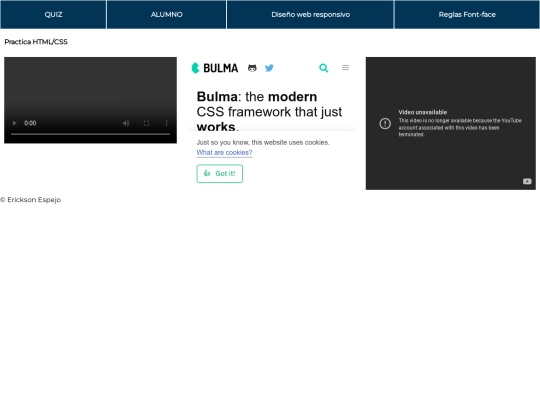Click the video unavailable warning icon
Viewport: 540px width, 405px height.
[385, 123]
